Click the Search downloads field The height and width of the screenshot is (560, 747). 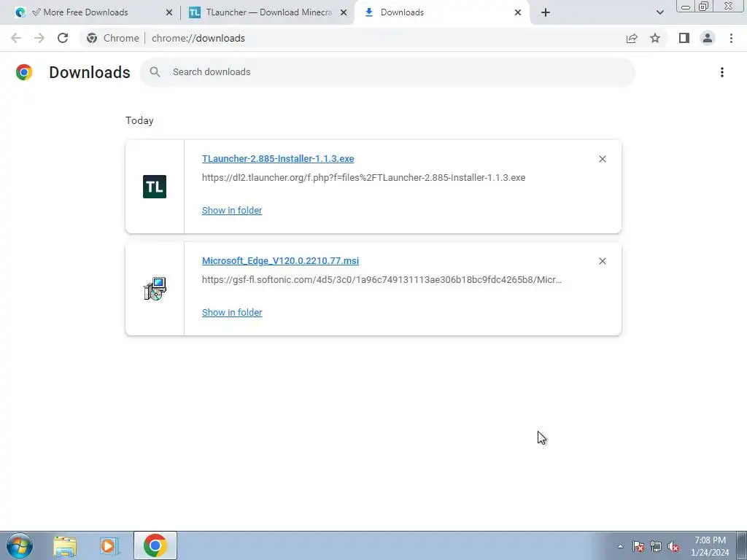(388, 72)
